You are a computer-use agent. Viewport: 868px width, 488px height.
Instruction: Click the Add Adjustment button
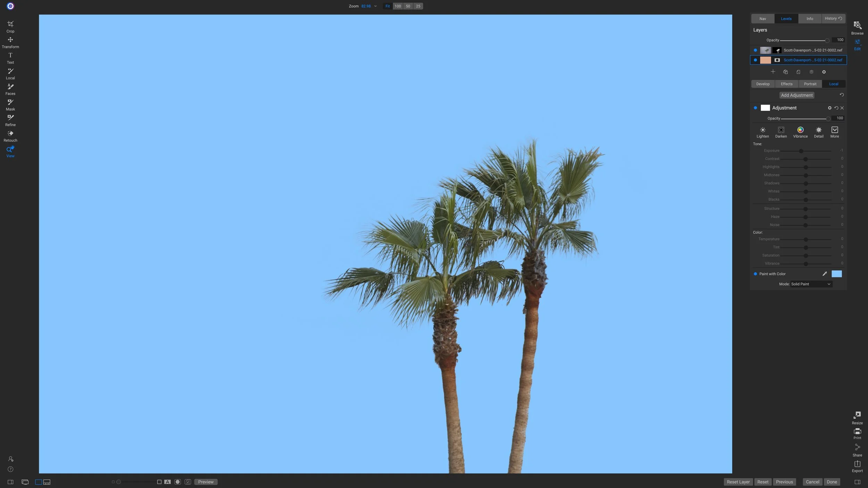(797, 95)
